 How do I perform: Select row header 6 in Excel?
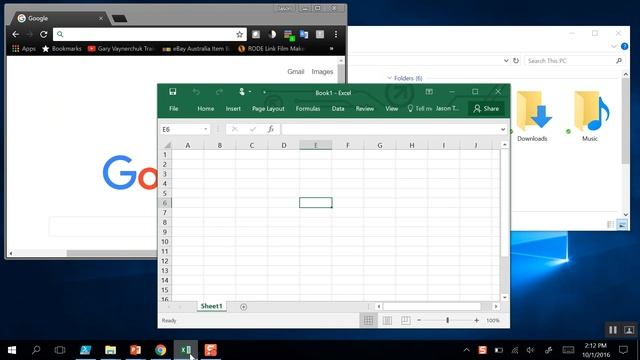pyautogui.click(x=165, y=203)
